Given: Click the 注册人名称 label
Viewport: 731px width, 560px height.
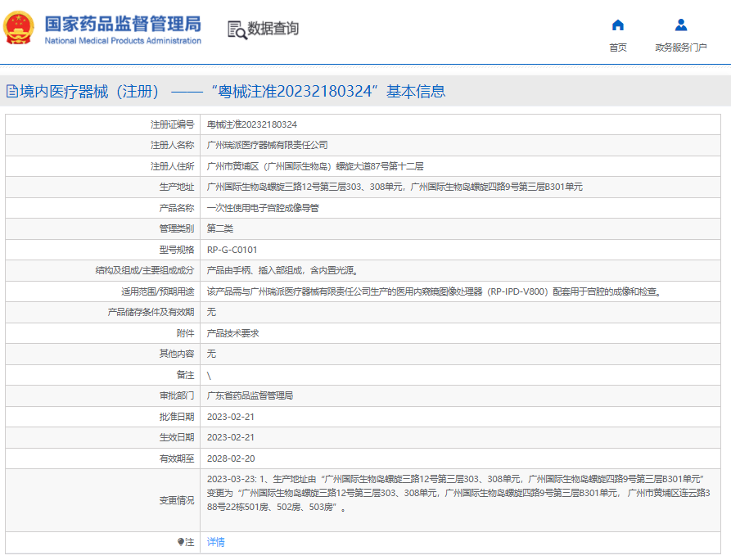Looking at the screenshot, I should [172, 146].
